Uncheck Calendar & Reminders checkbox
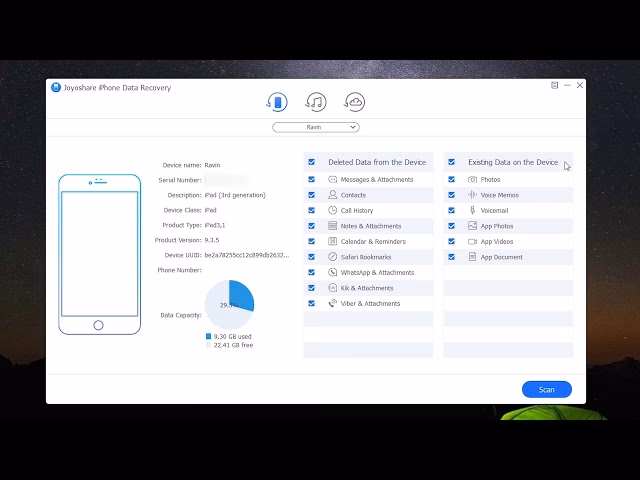 tap(311, 241)
